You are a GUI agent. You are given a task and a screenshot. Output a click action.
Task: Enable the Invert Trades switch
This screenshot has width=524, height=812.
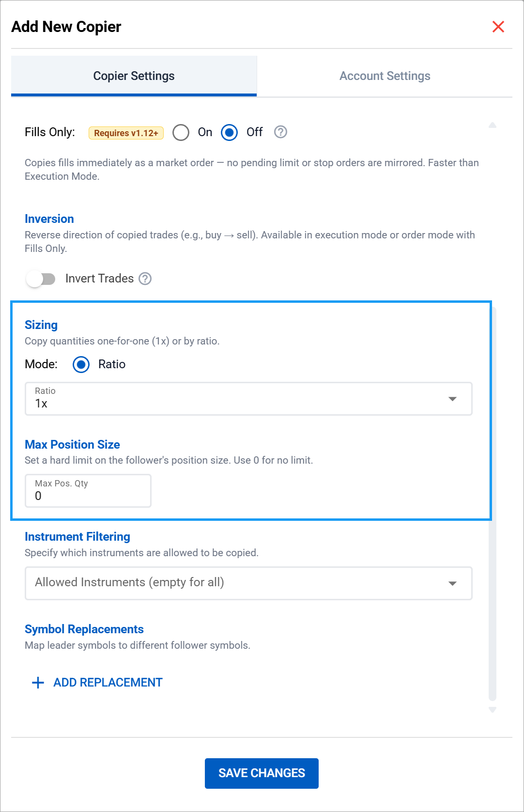(41, 279)
